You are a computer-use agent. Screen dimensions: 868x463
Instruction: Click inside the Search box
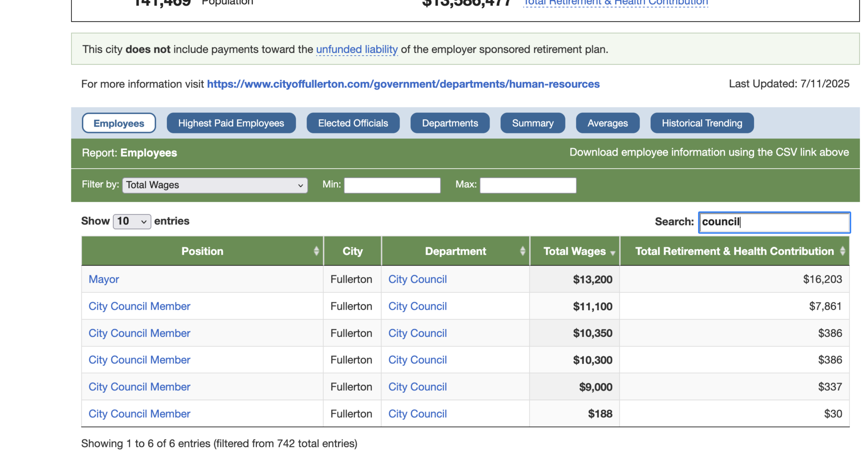(x=774, y=222)
